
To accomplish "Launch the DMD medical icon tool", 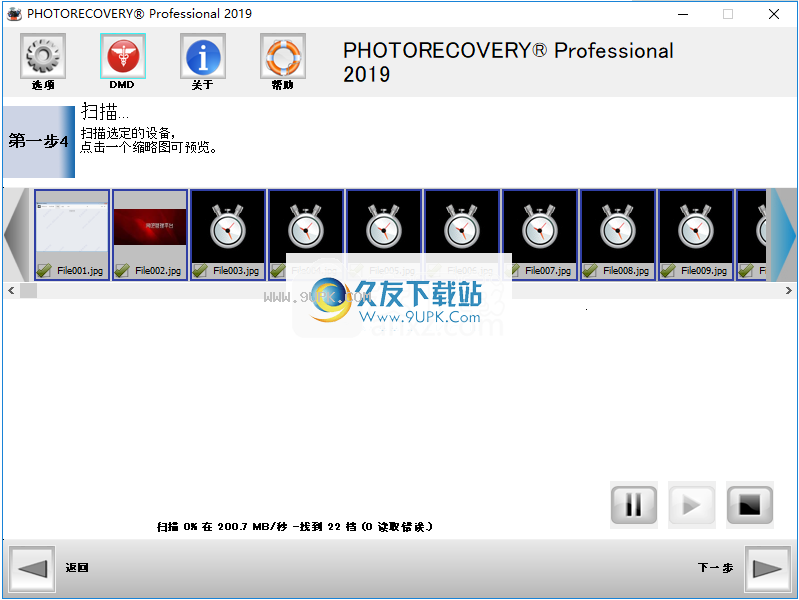I will pyautogui.click(x=123, y=56).
